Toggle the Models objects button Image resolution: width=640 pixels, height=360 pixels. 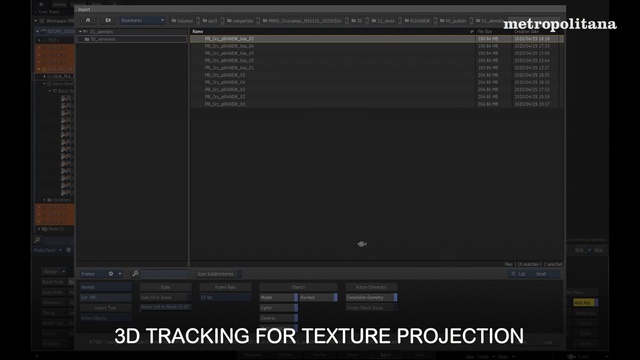[x=278, y=298]
